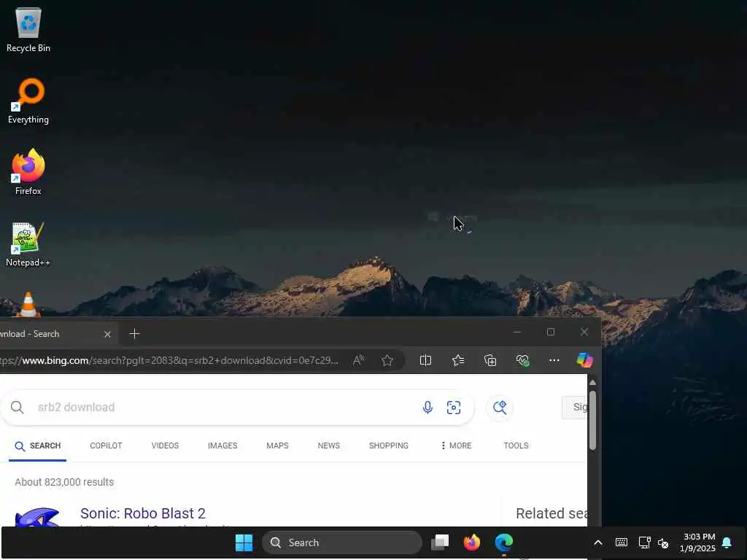This screenshot has height=560, width=747.
Task: Switch to the VIDEOS tab
Action: click(165, 446)
